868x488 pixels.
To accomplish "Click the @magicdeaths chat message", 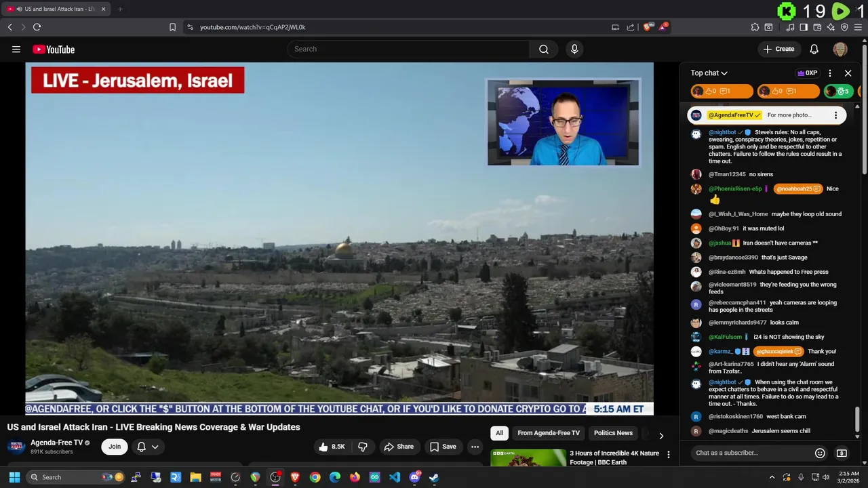I will (759, 431).
